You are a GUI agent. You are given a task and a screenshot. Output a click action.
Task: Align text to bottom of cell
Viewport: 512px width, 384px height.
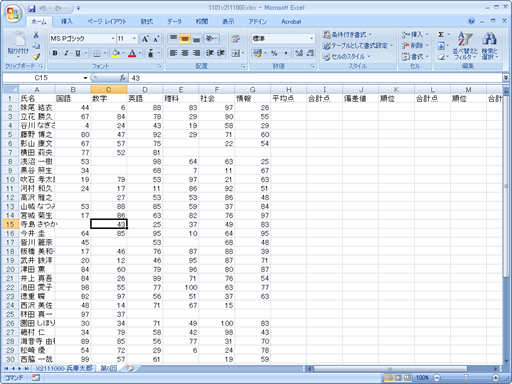pyautogui.click(x=196, y=38)
